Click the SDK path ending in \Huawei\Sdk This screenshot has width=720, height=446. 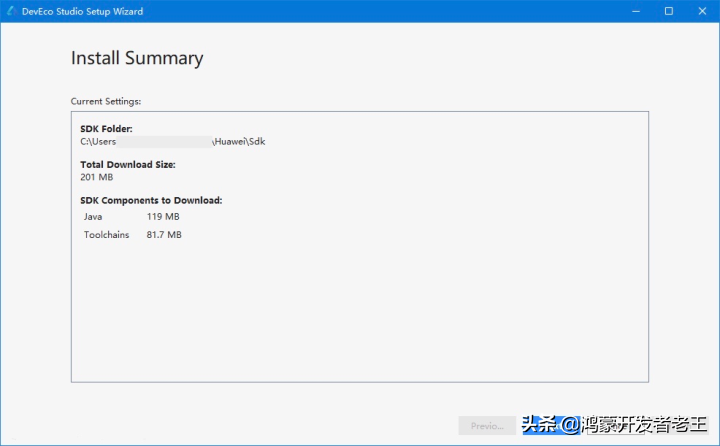point(173,141)
